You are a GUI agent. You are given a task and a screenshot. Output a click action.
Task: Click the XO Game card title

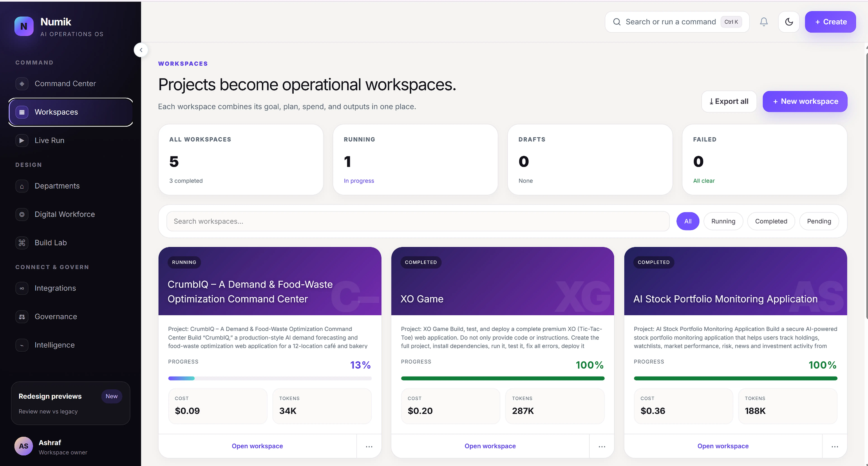pyautogui.click(x=422, y=299)
